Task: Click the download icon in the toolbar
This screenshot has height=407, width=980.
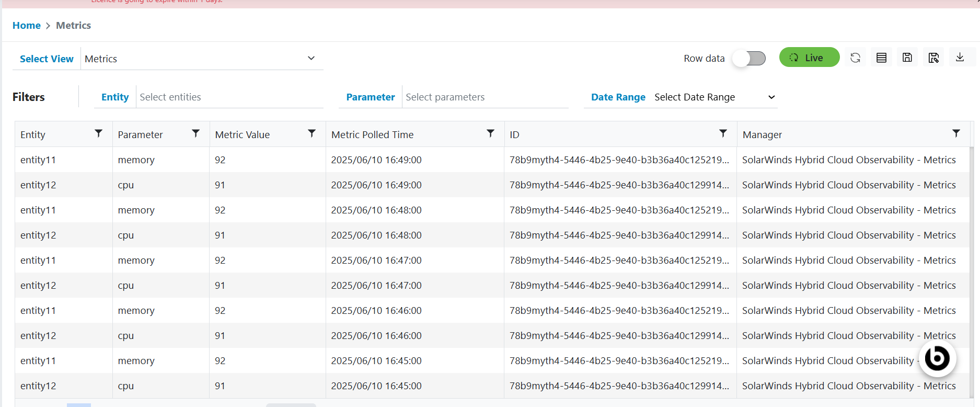Action: tap(960, 58)
